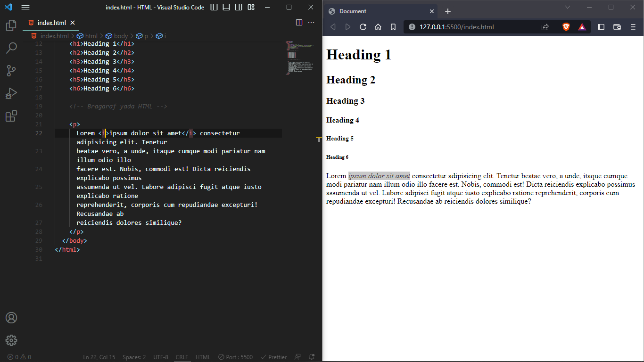Change language mode HTML in status bar
This screenshot has height=362, width=644.
tap(203, 357)
